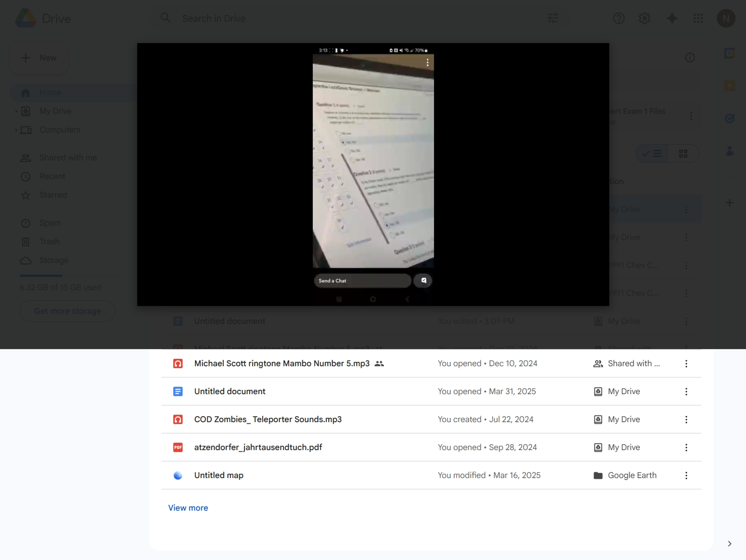Hide side panel chevron at bottom right

pos(729,543)
